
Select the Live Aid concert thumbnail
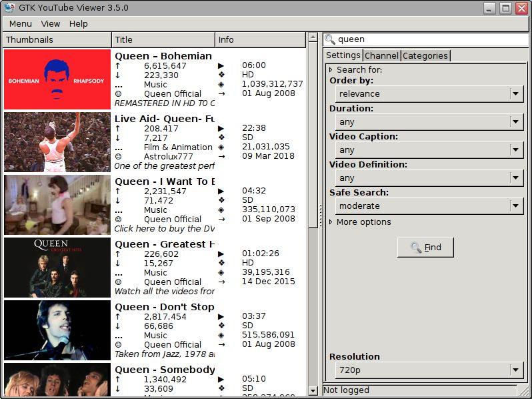point(57,142)
